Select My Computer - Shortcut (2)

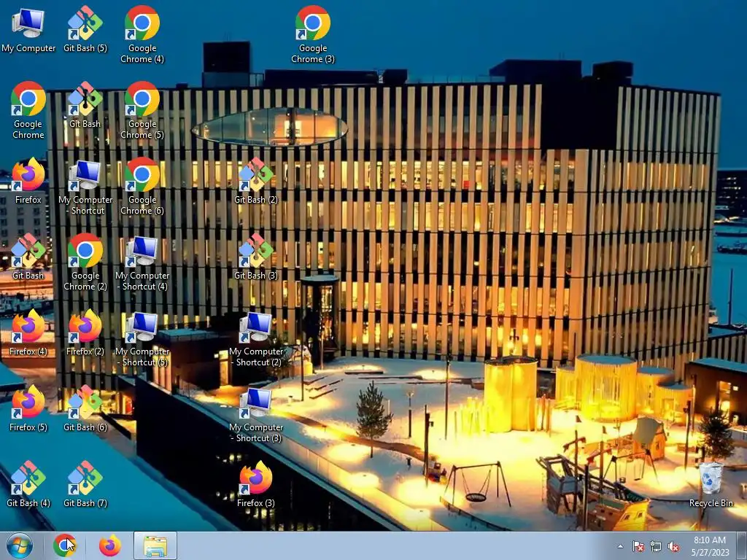click(x=256, y=338)
